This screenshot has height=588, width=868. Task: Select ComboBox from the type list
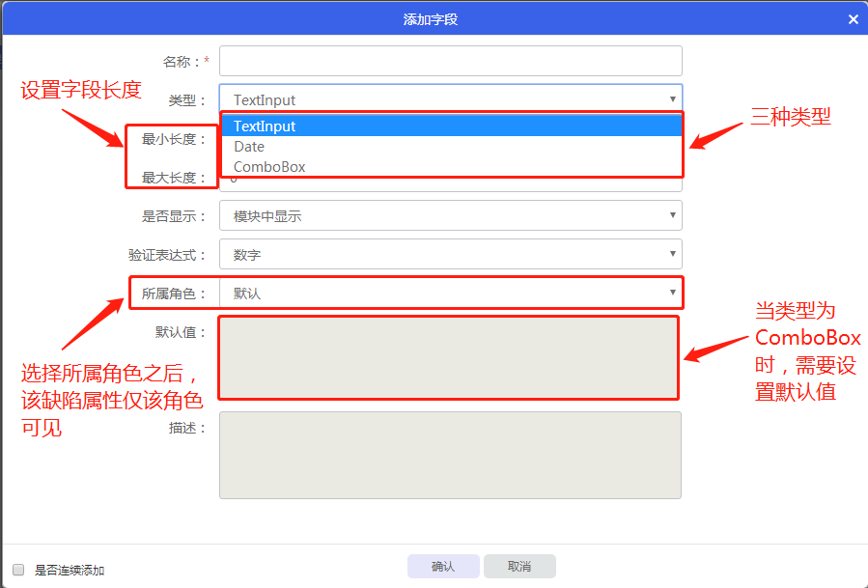(x=386, y=166)
